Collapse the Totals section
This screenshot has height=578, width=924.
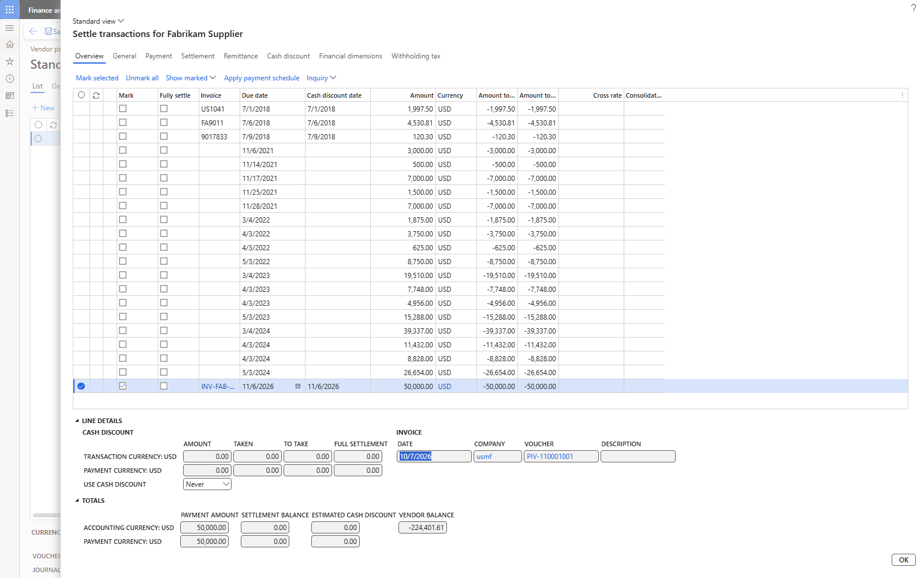(x=90, y=501)
